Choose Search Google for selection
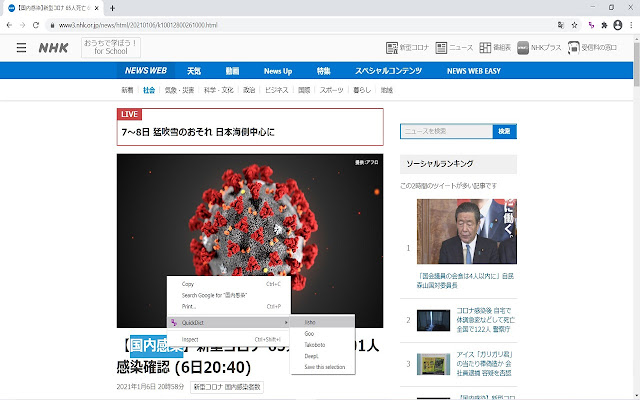 [229, 295]
